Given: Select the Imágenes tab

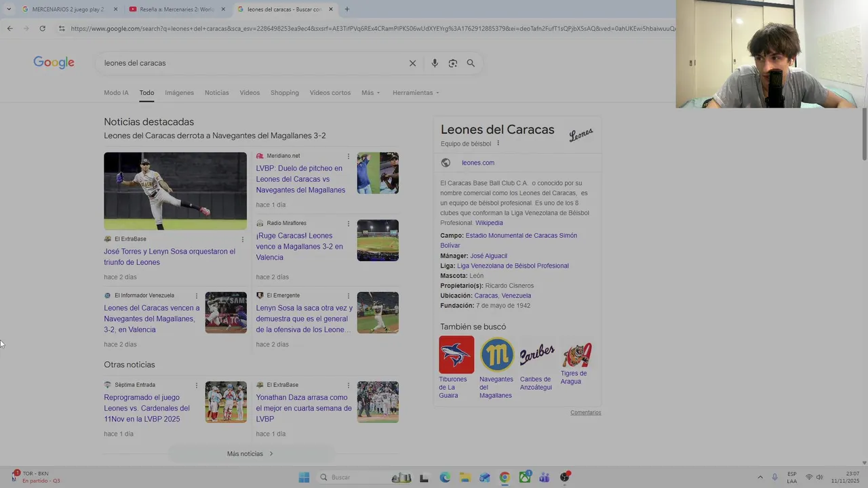Looking at the screenshot, I should coord(180,93).
